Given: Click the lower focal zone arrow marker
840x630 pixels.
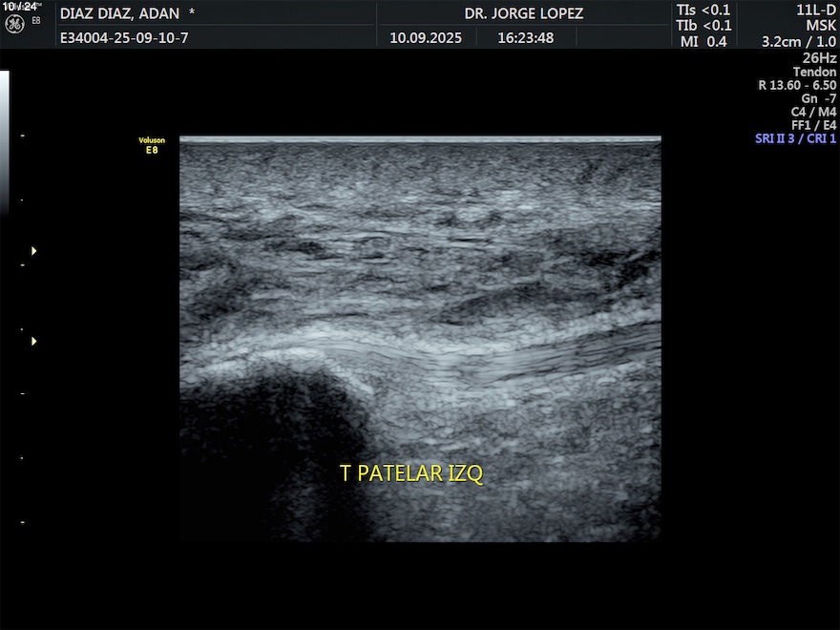Looking at the screenshot, I should click(34, 341).
